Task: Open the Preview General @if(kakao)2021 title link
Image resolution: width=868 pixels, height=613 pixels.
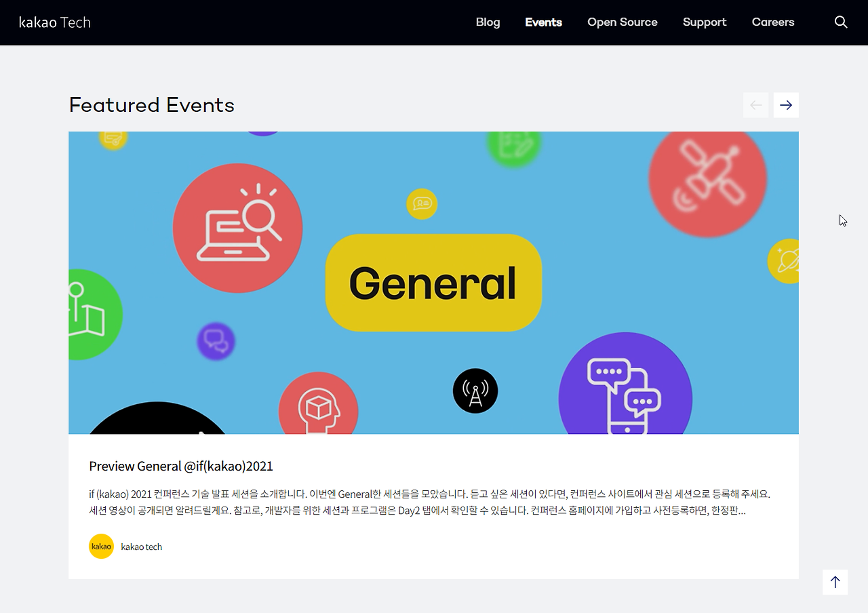Action: point(181,466)
